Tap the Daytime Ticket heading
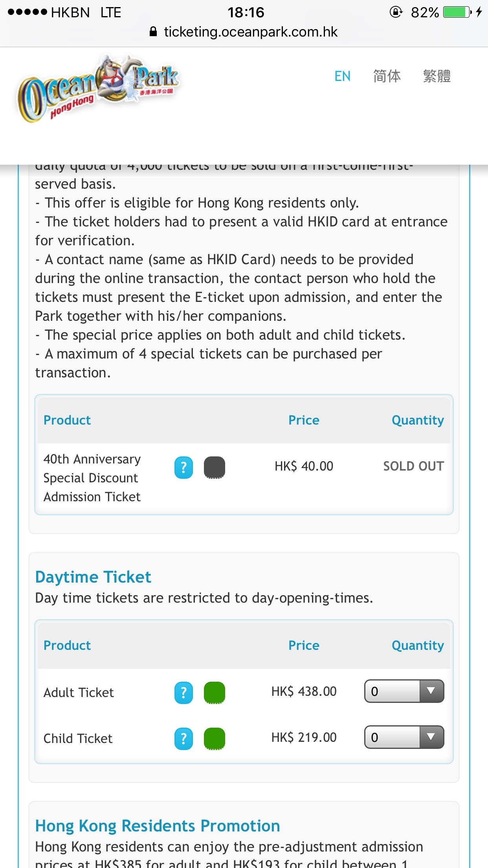The height and width of the screenshot is (868, 488). (93, 577)
